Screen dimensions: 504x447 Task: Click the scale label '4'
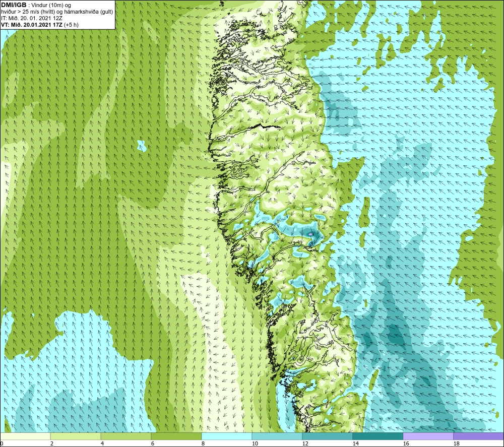[x=102, y=444]
